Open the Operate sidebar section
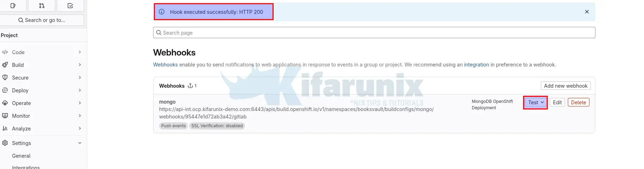 pos(42,103)
